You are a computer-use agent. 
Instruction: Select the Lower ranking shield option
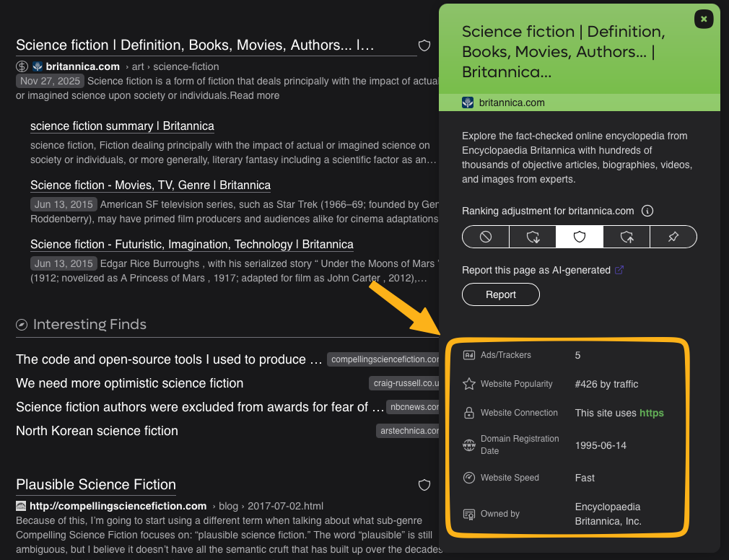tap(533, 237)
